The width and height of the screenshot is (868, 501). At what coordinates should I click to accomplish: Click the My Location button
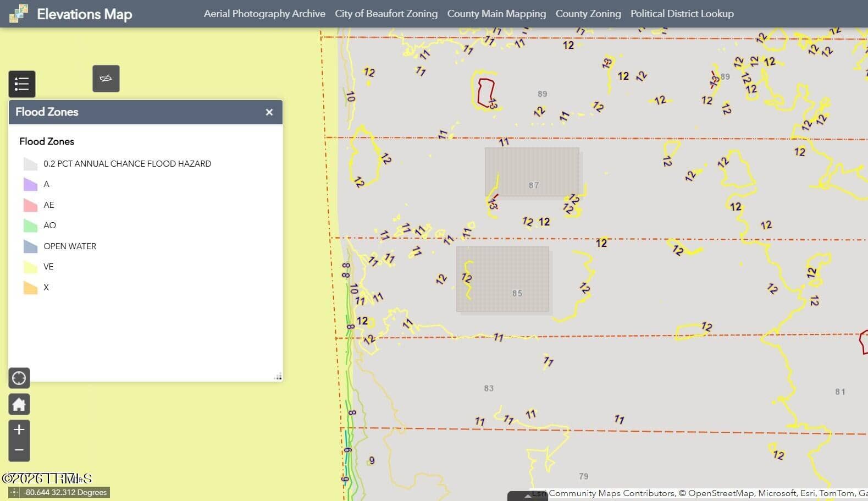point(19,378)
